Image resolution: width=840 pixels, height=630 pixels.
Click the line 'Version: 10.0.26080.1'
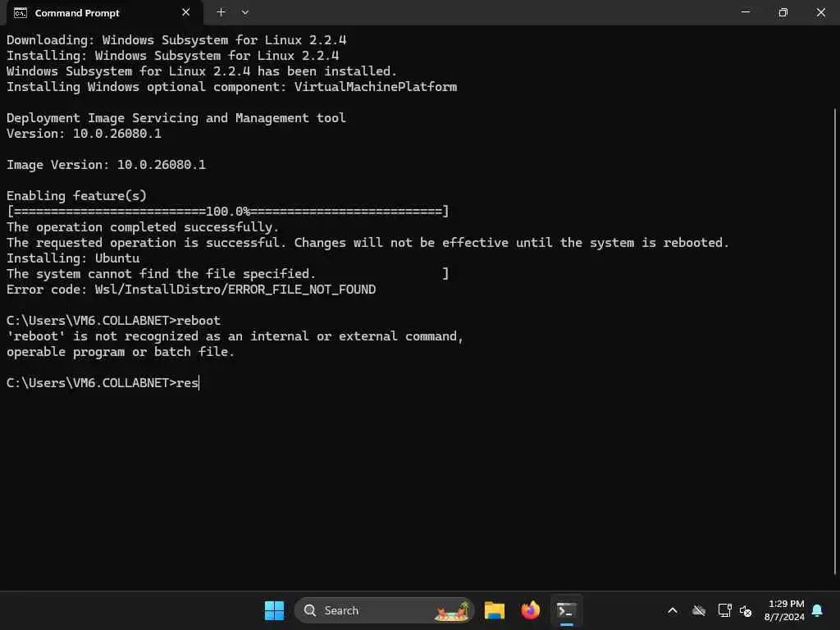click(x=84, y=134)
